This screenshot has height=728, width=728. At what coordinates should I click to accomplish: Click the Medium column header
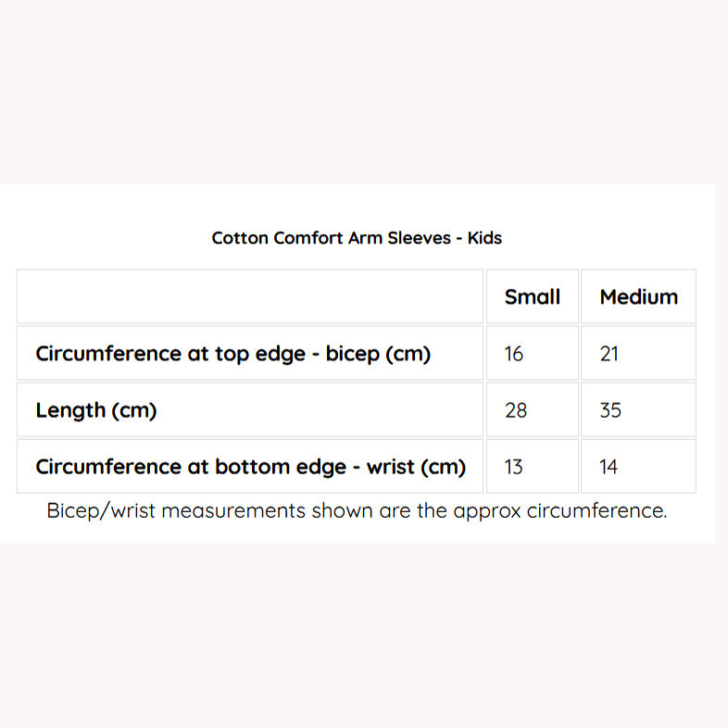(x=638, y=297)
